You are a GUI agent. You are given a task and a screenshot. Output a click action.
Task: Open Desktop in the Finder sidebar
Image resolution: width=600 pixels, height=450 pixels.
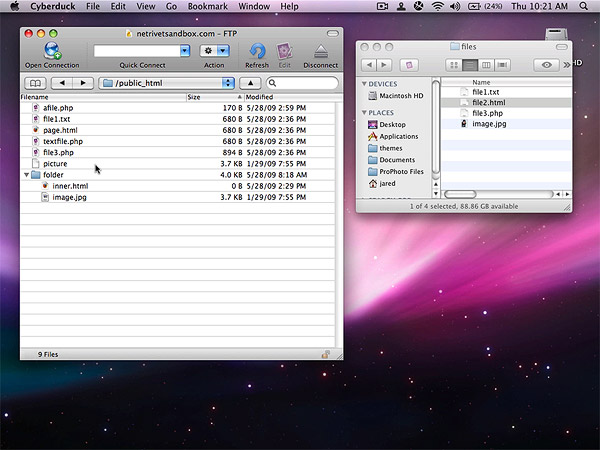[387, 125]
